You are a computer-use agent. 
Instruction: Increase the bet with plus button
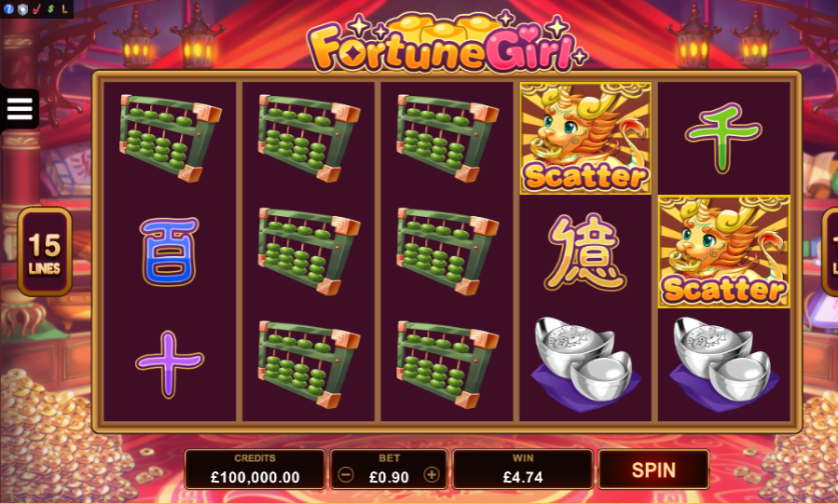click(432, 474)
